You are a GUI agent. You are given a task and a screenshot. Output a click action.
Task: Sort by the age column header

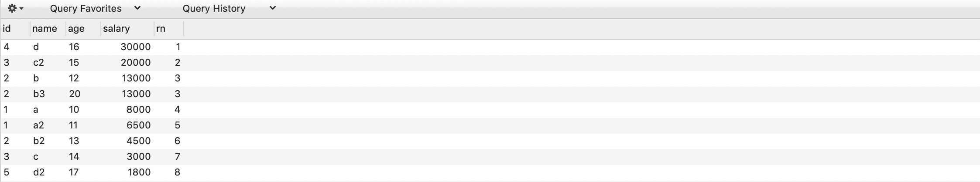[83, 29]
